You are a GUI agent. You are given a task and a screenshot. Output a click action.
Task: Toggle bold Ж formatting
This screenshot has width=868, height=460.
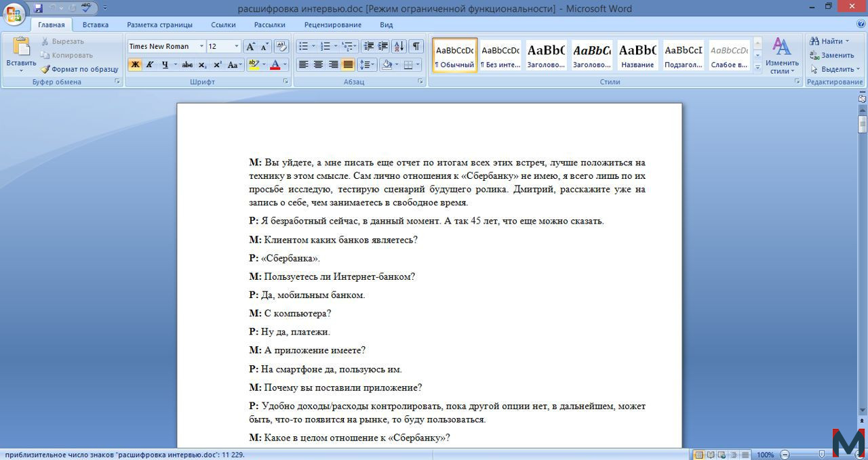(x=134, y=65)
